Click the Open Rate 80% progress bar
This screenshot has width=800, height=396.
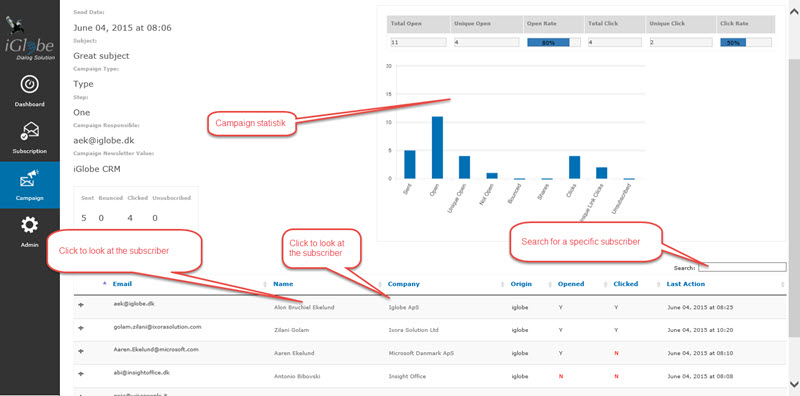point(554,43)
